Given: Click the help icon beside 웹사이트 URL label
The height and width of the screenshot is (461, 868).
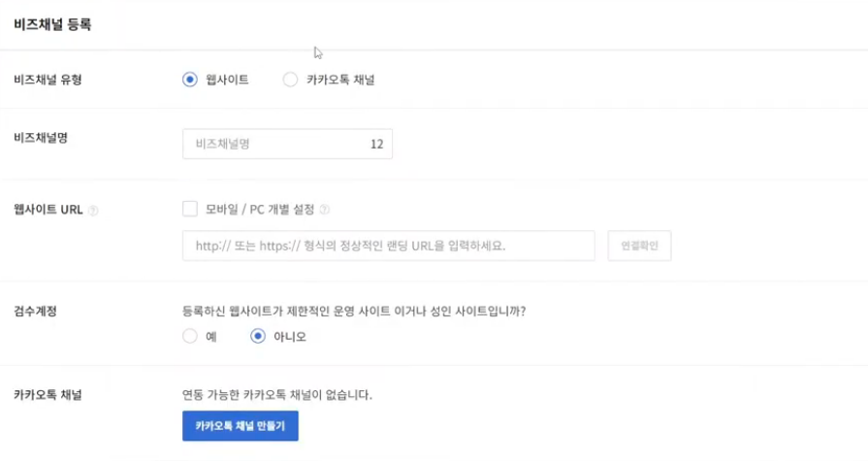Looking at the screenshot, I should tap(94, 210).
